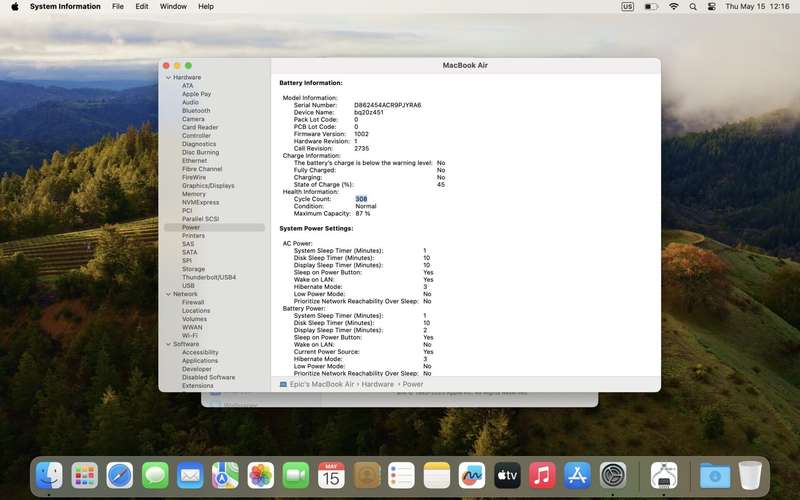Select Thunderbolt/USB4 entry

pyautogui.click(x=209, y=278)
